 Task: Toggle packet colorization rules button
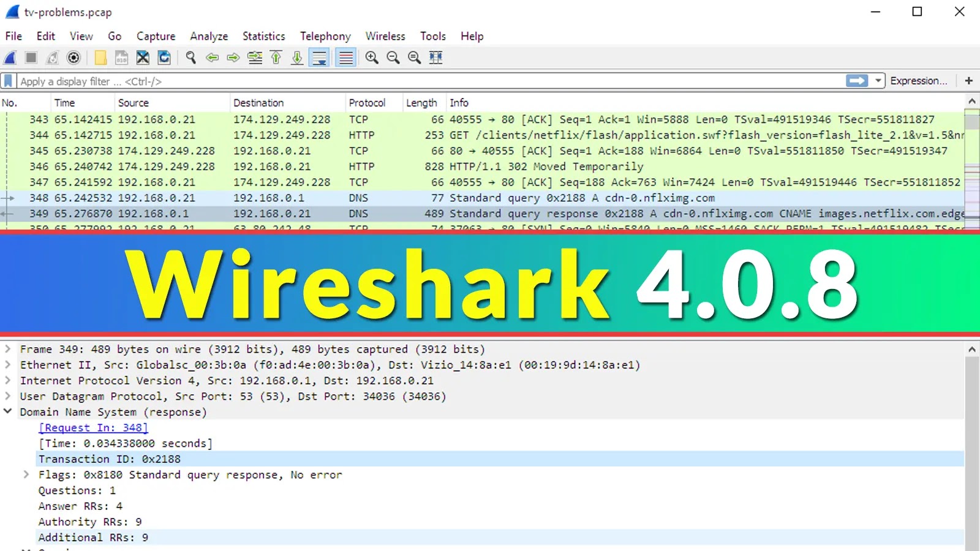click(346, 58)
